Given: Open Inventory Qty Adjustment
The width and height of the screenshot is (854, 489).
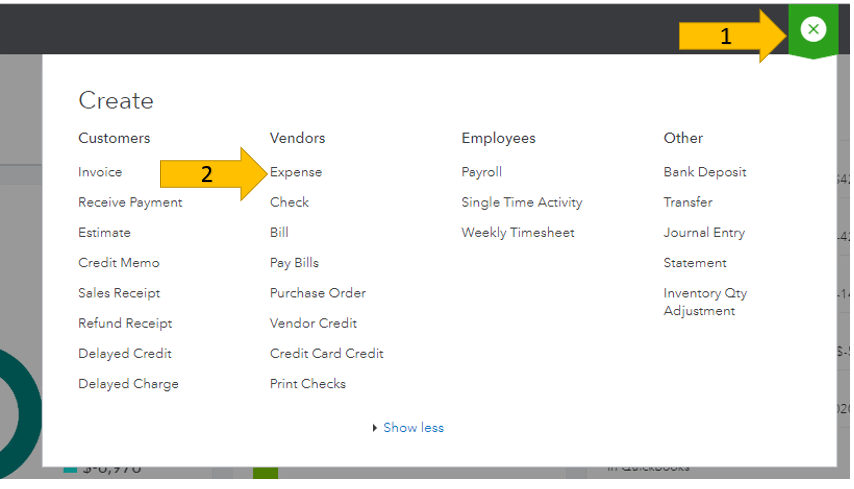Looking at the screenshot, I should pos(704,302).
